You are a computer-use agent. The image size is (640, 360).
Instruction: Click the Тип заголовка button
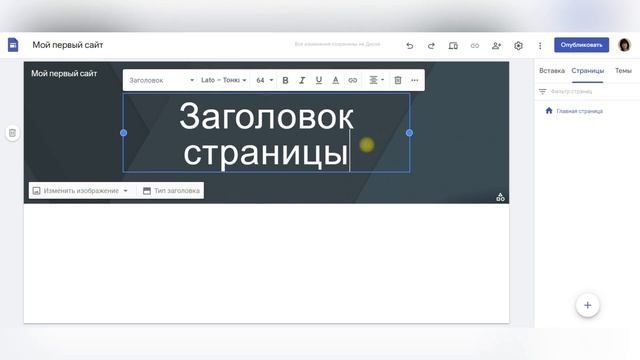pos(171,191)
